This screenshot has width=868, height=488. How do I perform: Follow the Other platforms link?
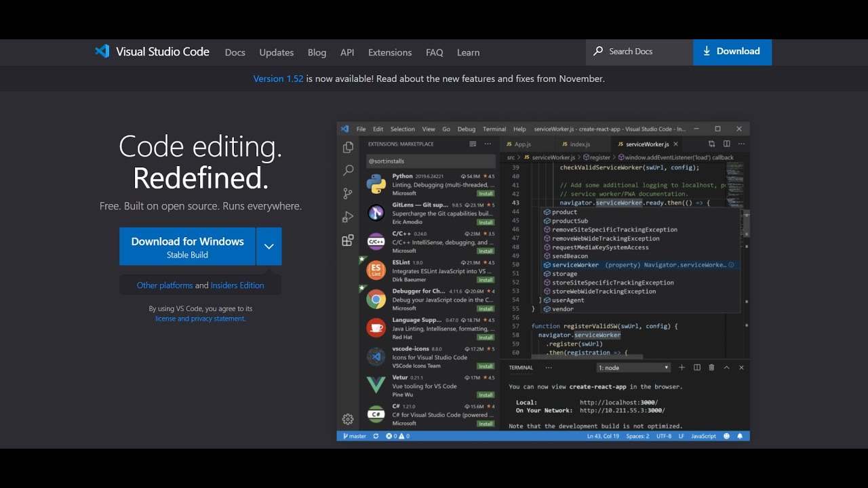click(165, 285)
